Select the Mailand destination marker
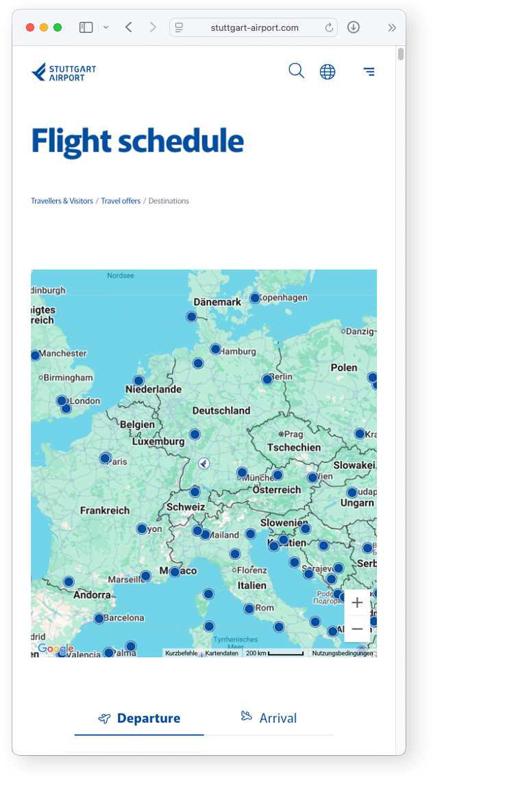 tap(206, 535)
